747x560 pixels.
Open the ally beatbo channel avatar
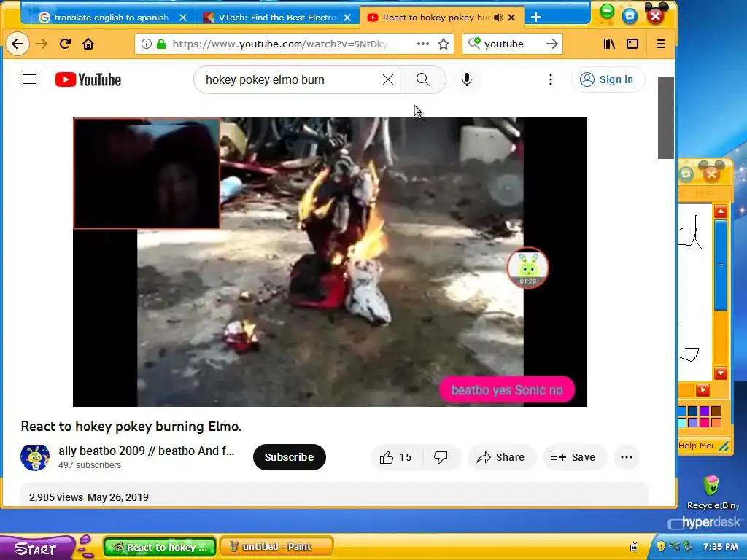click(x=35, y=458)
